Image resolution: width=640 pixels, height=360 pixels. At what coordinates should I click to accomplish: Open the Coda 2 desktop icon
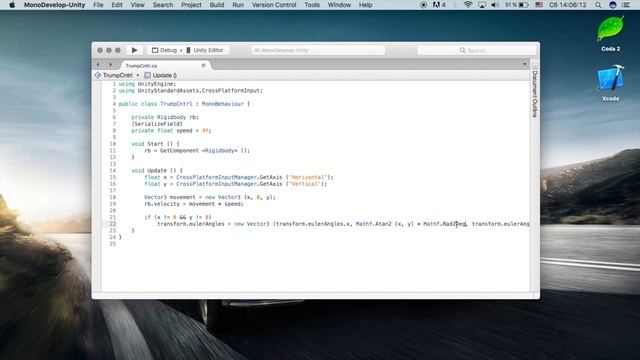[x=611, y=33]
